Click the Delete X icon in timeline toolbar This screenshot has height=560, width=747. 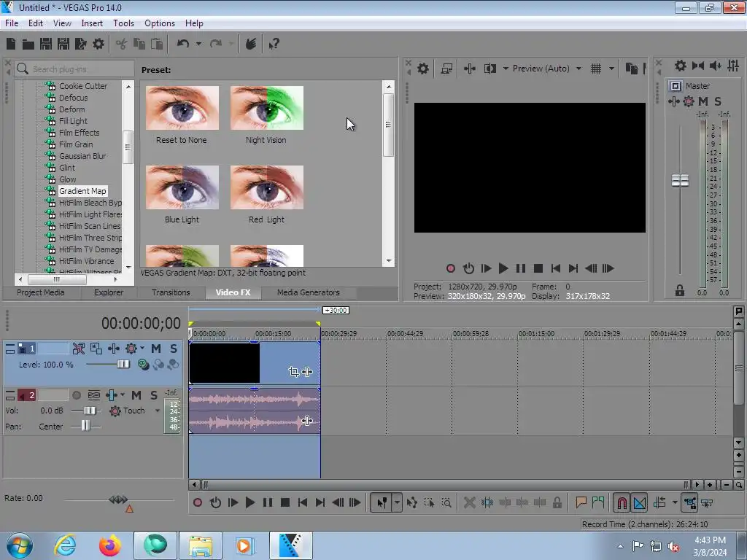tap(470, 502)
